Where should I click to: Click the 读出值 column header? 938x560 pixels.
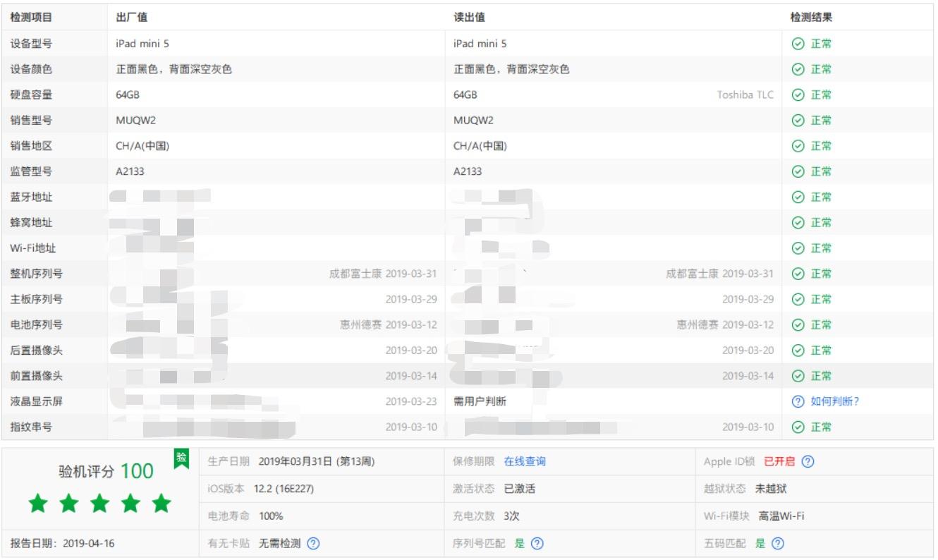tap(470, 17)
